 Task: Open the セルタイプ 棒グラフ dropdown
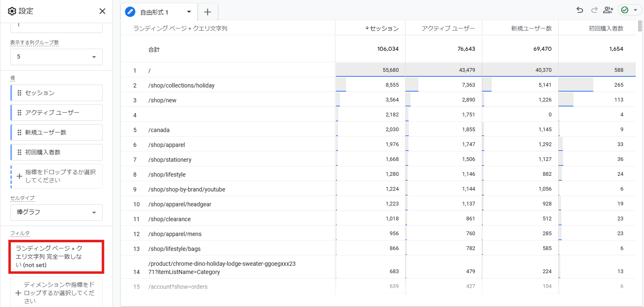point(56,212)
